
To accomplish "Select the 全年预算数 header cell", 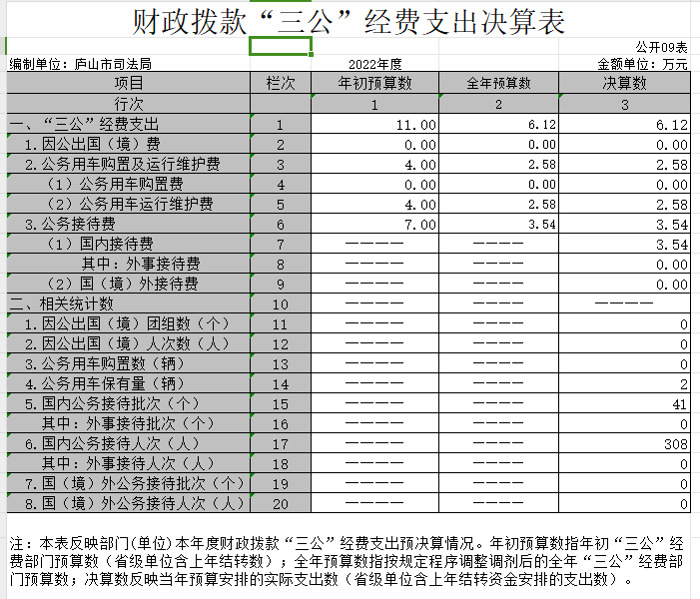I will coord(498,84).
